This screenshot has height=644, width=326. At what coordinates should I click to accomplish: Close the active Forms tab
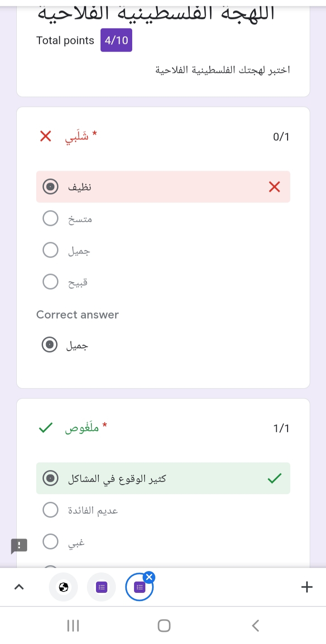point(149,577)
